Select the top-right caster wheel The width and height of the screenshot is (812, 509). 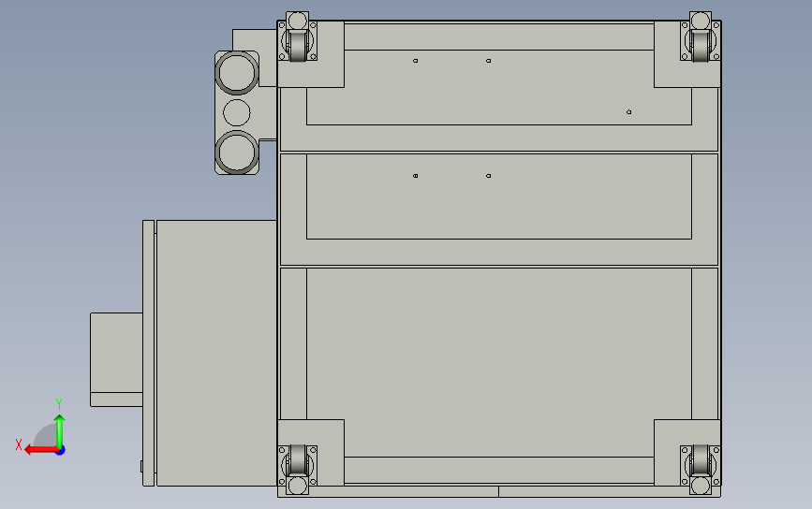701,46
